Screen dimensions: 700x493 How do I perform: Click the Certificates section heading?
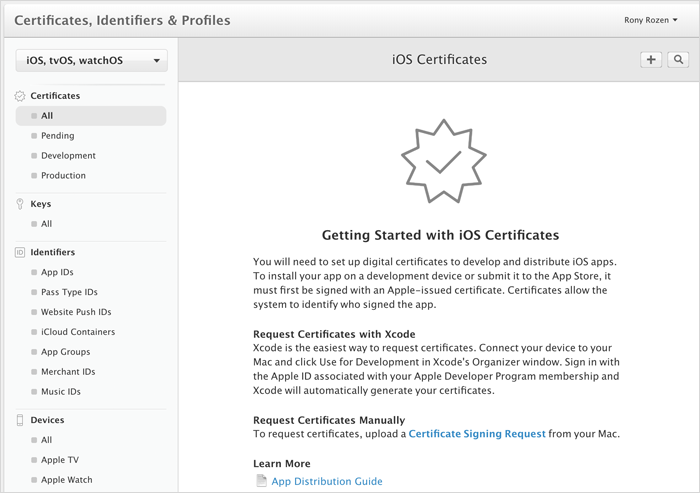point(55,96)
